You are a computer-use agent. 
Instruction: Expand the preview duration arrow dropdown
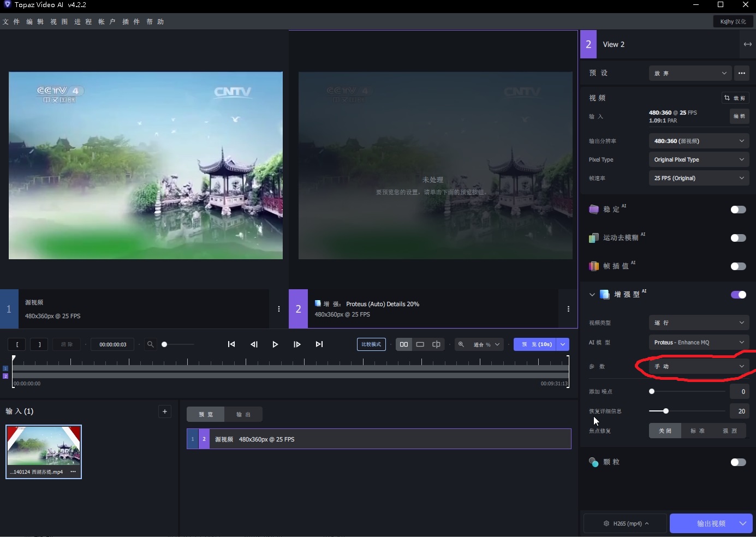pos(563,344)
